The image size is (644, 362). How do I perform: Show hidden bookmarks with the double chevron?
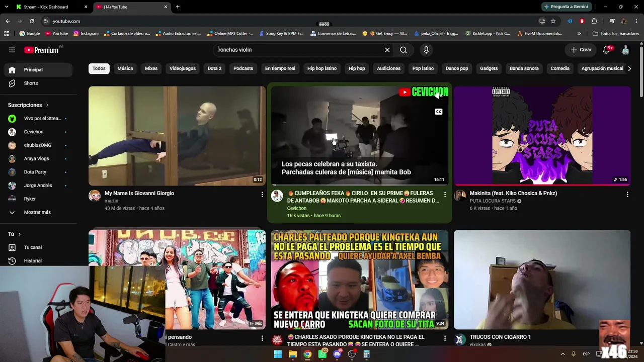(x=579, y=34)
